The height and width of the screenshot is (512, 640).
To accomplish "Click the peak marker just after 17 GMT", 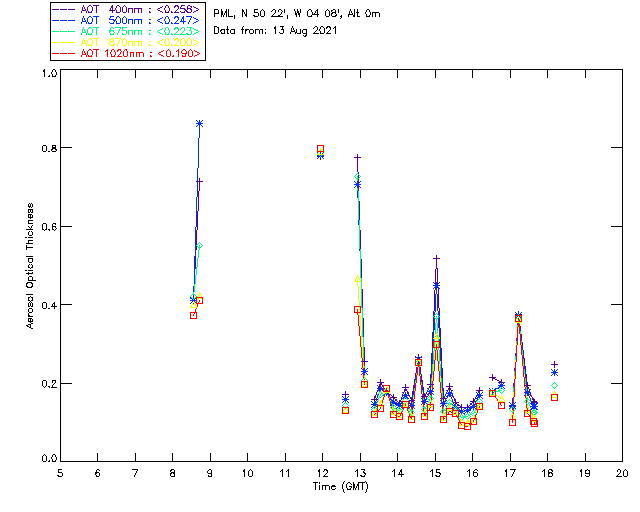I will pyautogui.click(x=518, y=316).
